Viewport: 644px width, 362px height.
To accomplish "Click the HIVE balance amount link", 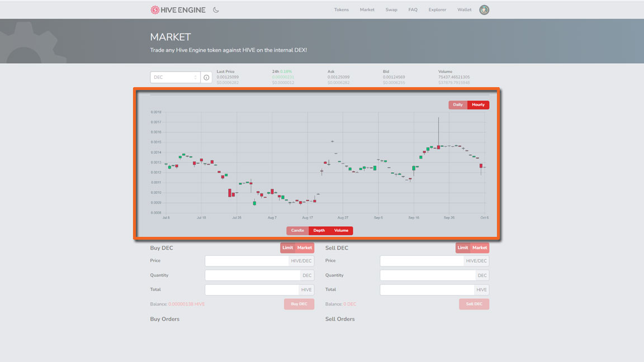I will click(187, 304).
